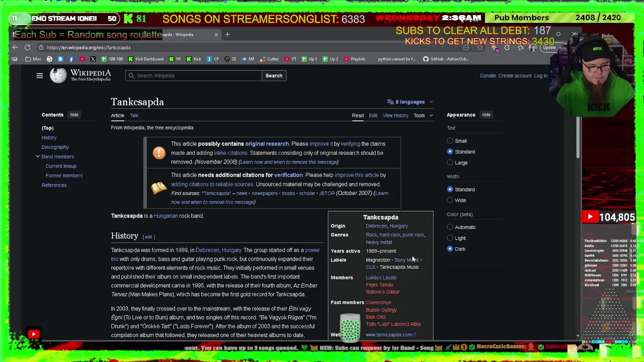Open the Debrecen link in infobox Origin
644x362 pixels.
(x=376, y=226)
